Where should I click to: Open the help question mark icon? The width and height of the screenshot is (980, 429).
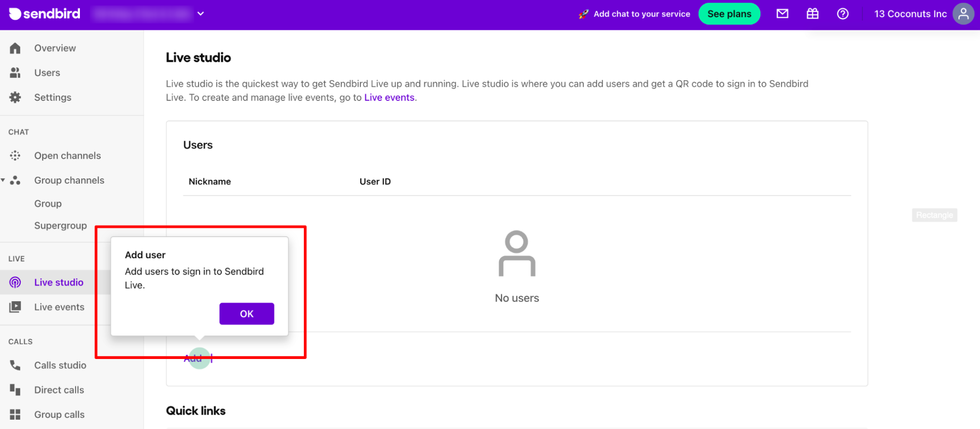tap(843, 14)
